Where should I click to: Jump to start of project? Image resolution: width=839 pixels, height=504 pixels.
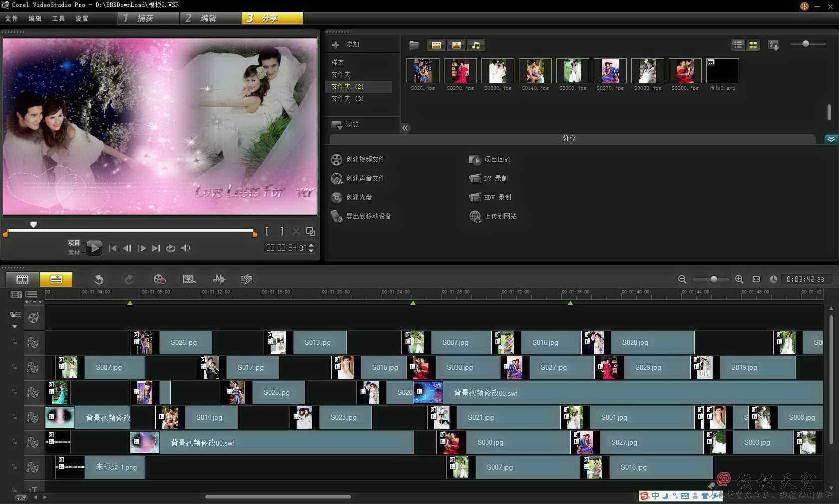pyautogui.click(x=113, y=248)
